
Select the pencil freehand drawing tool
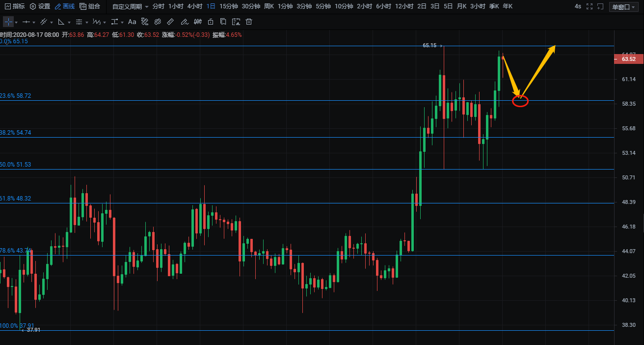pyautogui.click(x=184, y=22)
